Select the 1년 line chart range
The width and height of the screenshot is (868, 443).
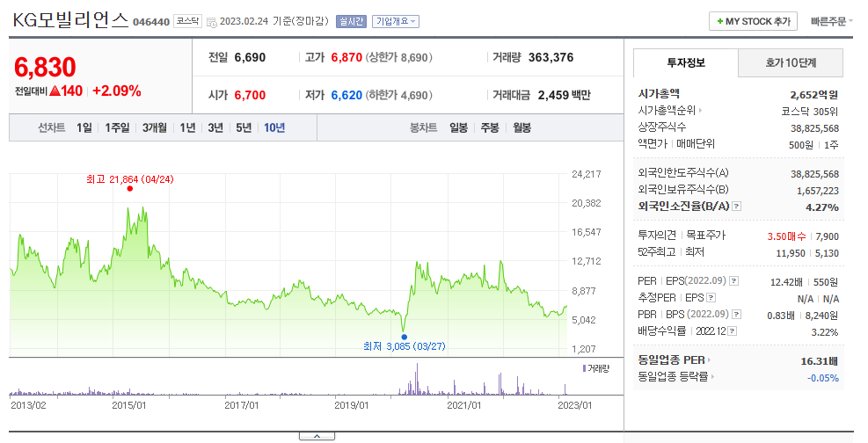(187, 127)
